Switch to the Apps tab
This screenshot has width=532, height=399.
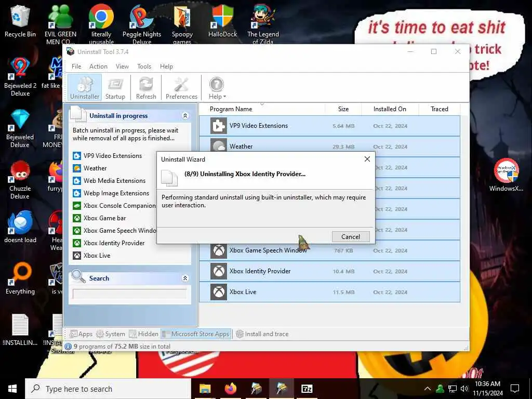click(81, 334)
